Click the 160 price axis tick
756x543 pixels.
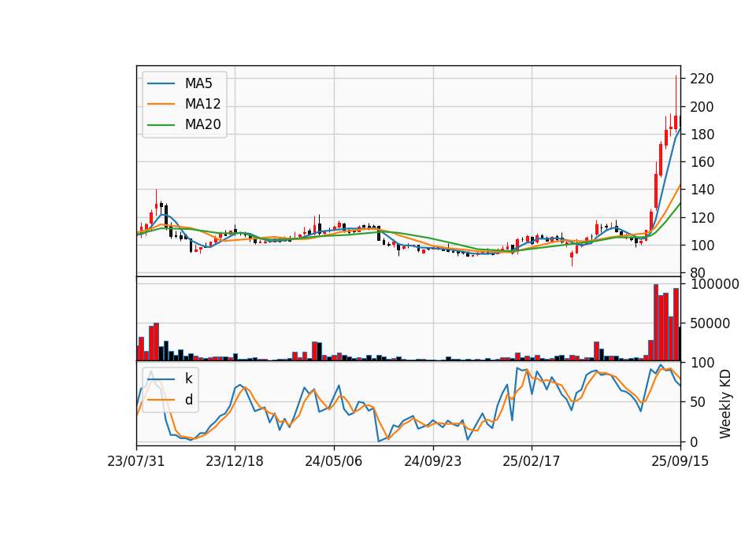702,162
